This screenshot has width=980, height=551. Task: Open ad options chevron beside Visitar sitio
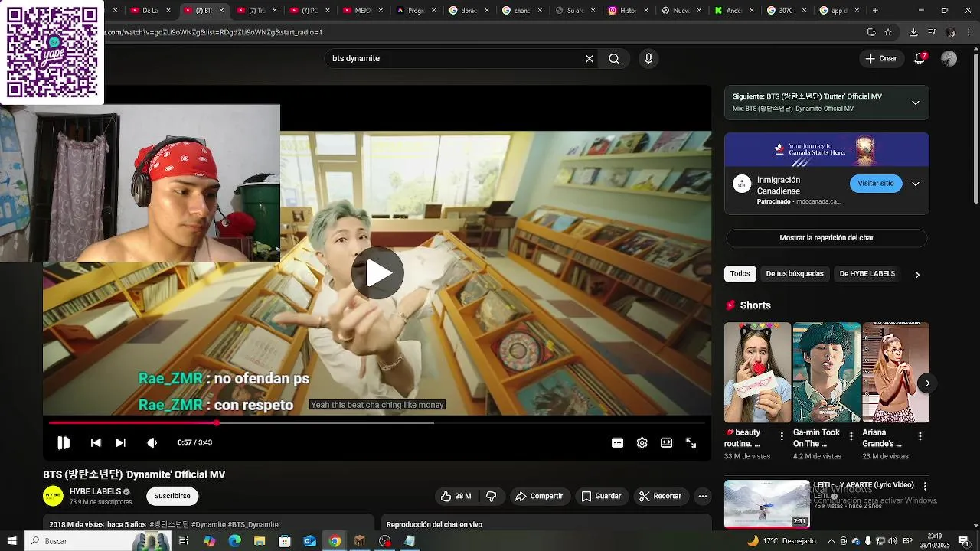click(916, 184)
